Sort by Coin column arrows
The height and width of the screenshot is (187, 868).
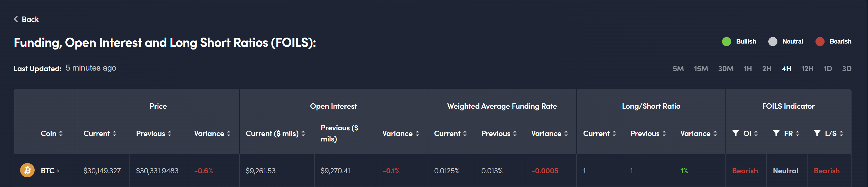click(x=61, y=134)
